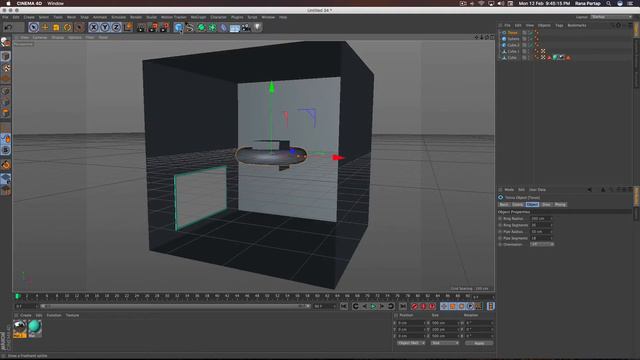The width and height of the screenshot is (640, 360).
Task: Select the Move tool
Action: [45, 27]
